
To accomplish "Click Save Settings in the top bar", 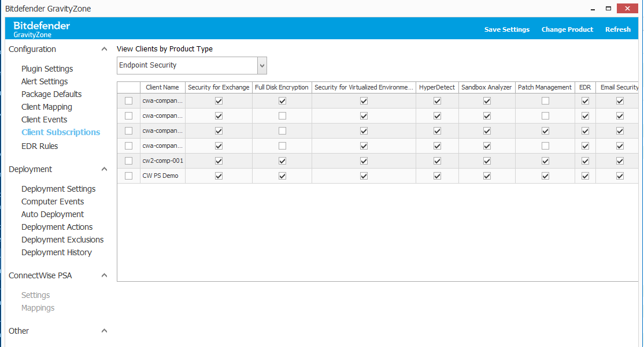I will tap(507, 29).
